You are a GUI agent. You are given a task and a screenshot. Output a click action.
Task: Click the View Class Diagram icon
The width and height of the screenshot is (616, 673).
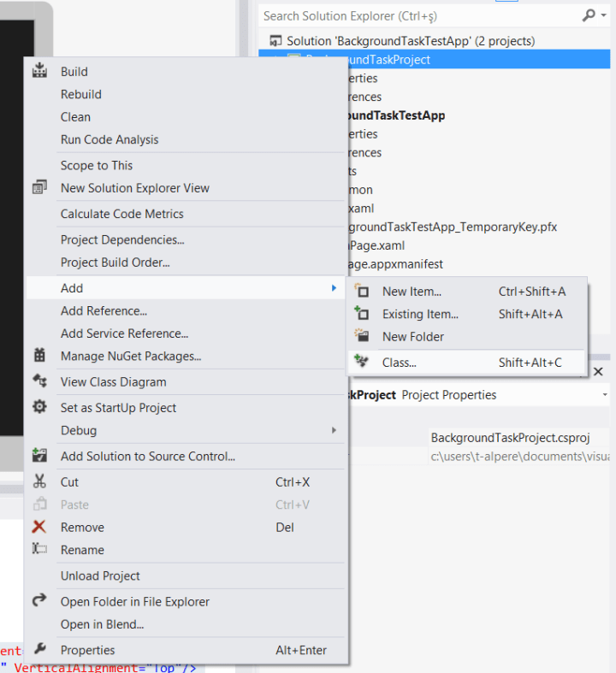point(39,381)
